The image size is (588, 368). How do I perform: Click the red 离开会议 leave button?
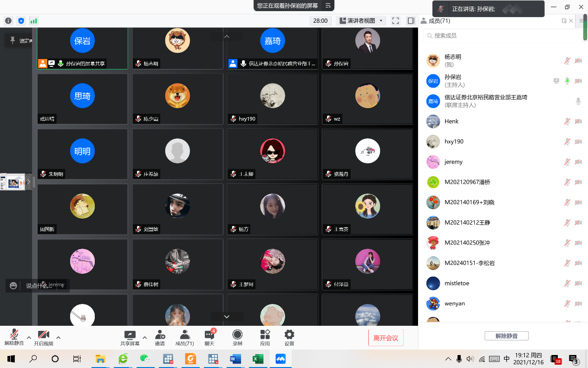coord(385,338)
